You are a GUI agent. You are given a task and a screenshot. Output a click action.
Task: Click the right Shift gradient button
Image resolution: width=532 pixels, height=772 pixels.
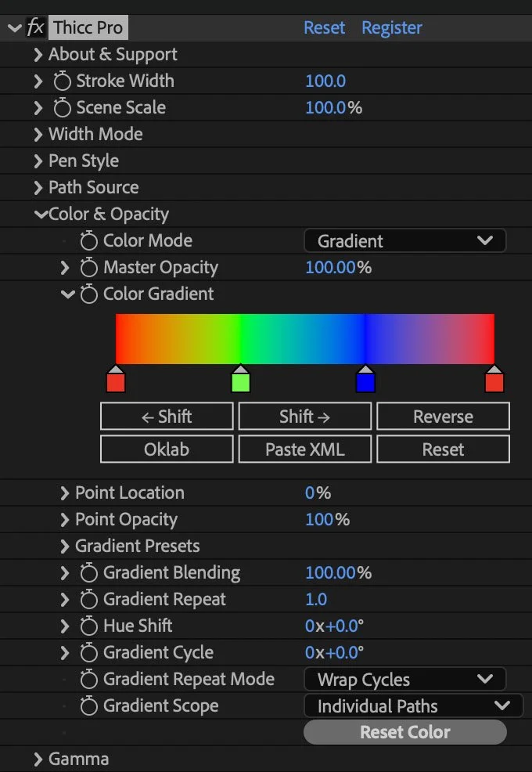point(305,417)
